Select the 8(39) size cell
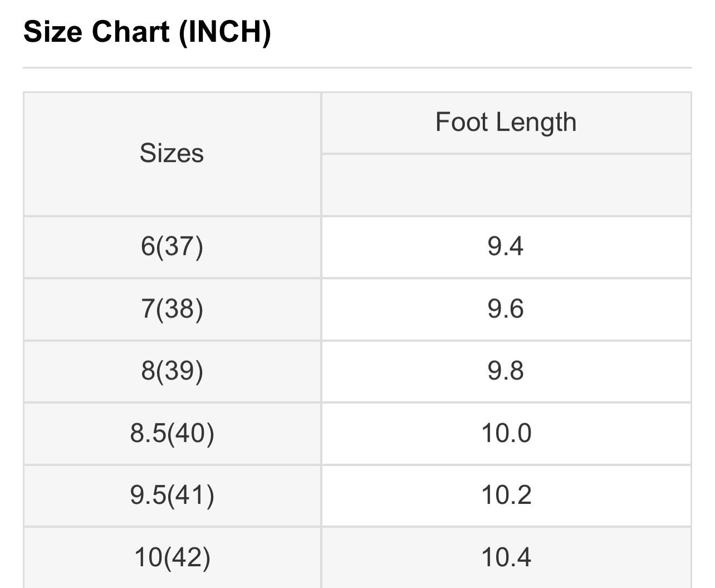The image size is (715, 588). click(x=172, y=371)
